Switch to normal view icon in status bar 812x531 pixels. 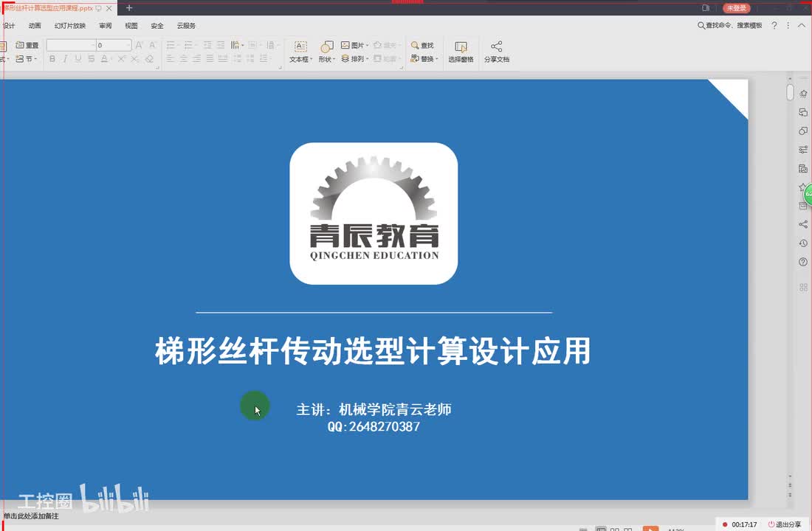pyautogui.click(x=601, y=528)
